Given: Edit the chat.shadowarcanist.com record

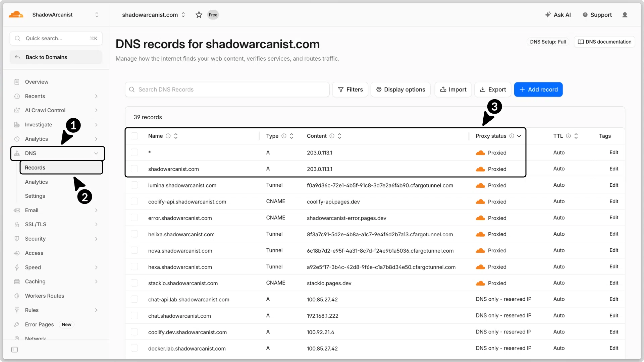Looking at the screenshot, I should click(614, 315).
